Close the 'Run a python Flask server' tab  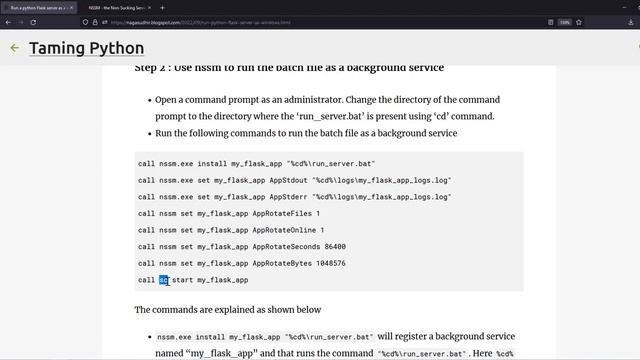point(71,8)
